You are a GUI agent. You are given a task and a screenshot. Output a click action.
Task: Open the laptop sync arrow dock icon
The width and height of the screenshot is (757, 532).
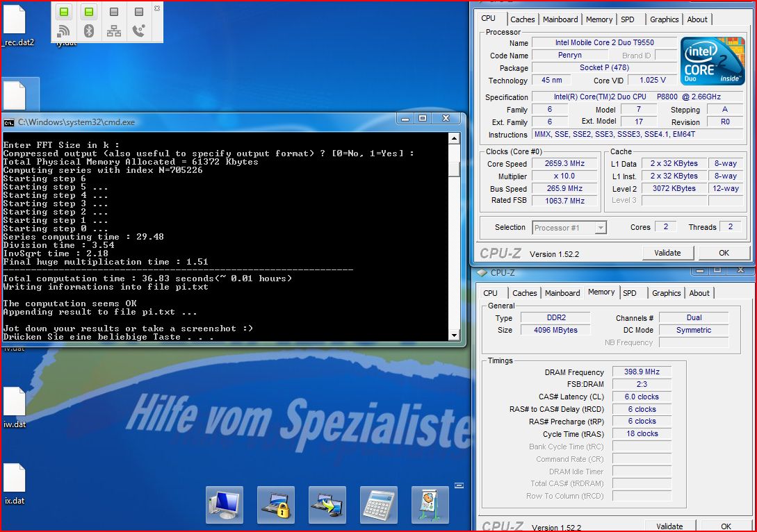coord(327,505)
